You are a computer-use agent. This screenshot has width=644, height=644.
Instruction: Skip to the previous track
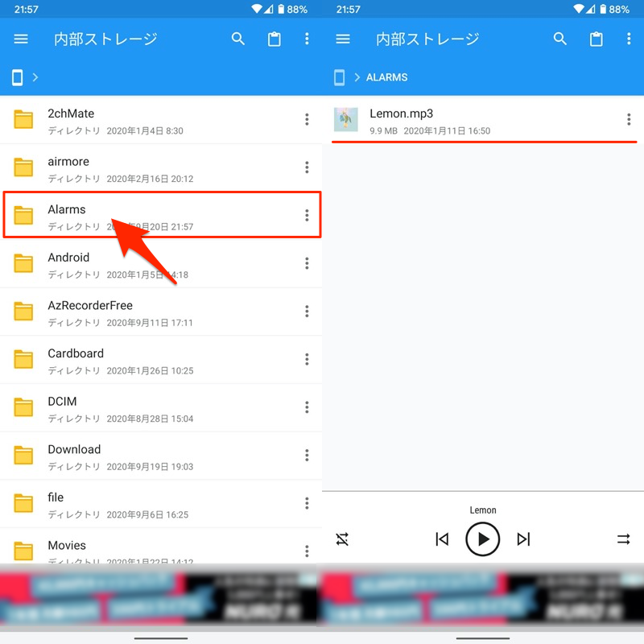click(442, 539)
